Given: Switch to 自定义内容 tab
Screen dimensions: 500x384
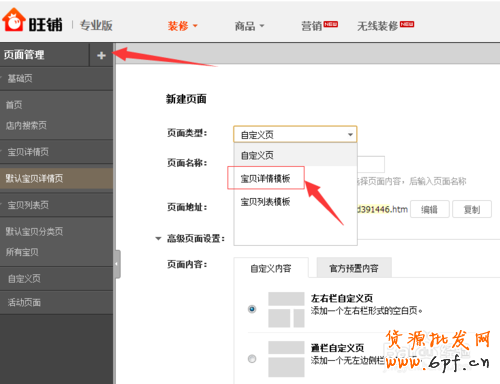Looking at the screenshot, I should [x=271, y=268].
